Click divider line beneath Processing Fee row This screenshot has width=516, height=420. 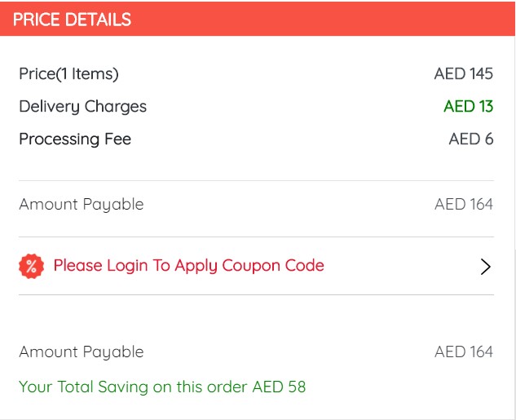pos(256,180)
